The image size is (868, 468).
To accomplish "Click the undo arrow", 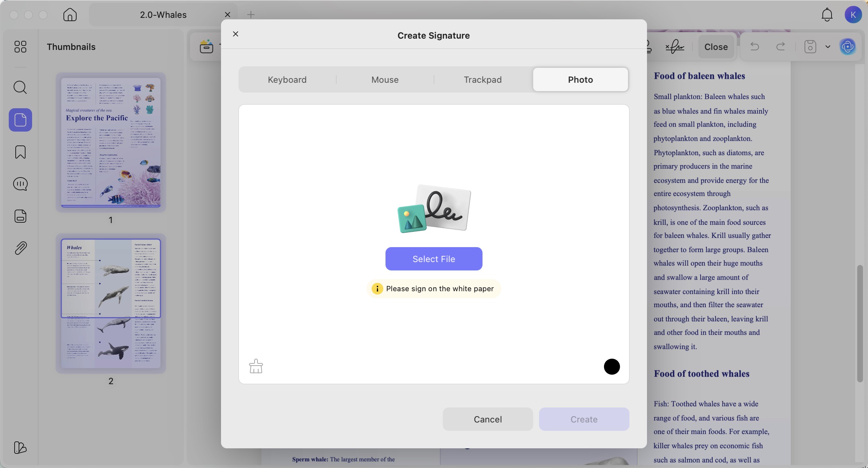I will [755, 47].
